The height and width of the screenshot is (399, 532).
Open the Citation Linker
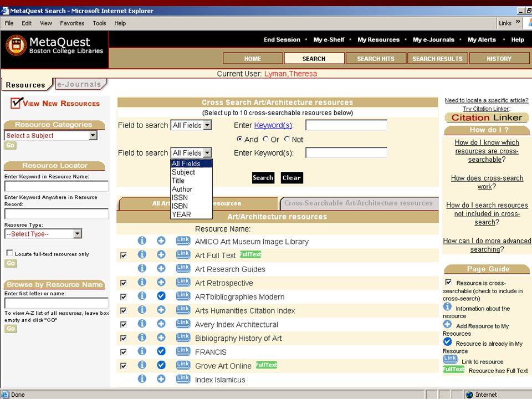(x=487, y=117)
